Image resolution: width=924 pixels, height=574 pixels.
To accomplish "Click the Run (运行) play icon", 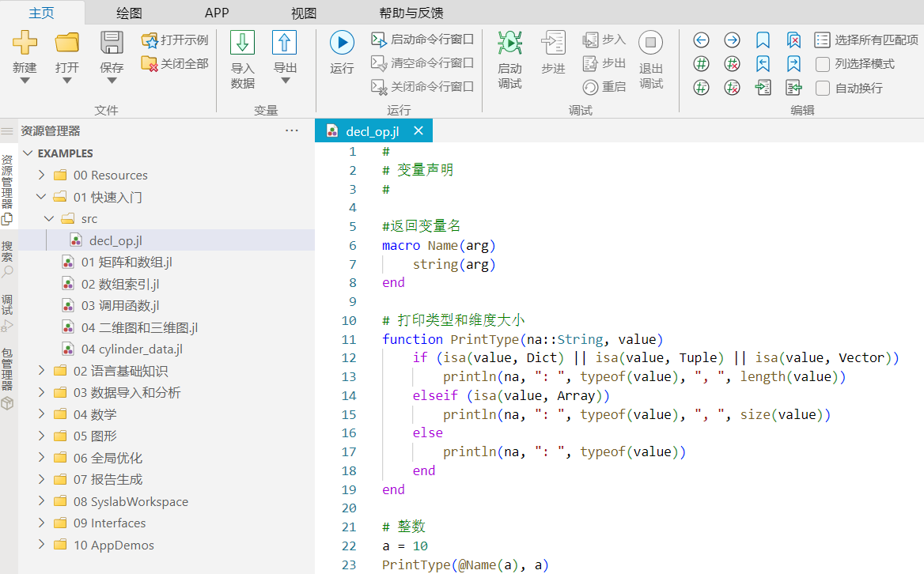I will [x=342, y=43].
